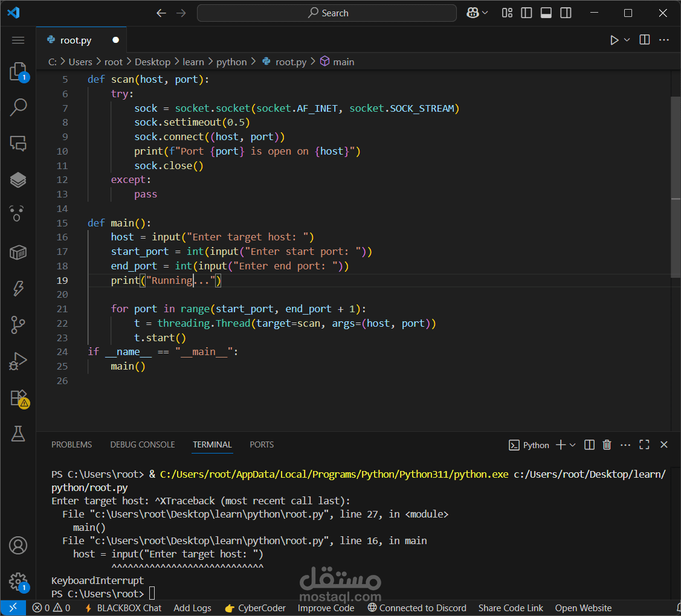Select the Python terminal label

529,446
